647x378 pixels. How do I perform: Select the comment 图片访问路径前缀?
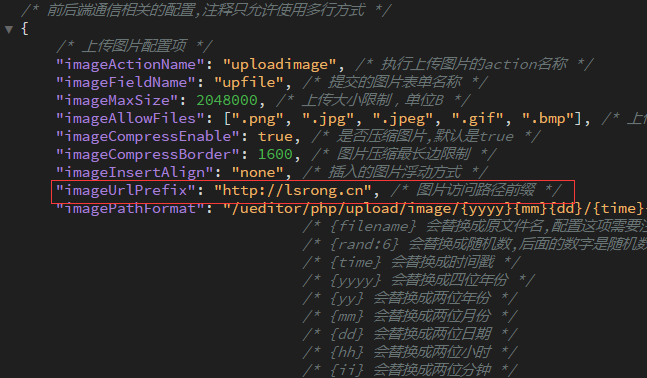click(x=476, y=190)
